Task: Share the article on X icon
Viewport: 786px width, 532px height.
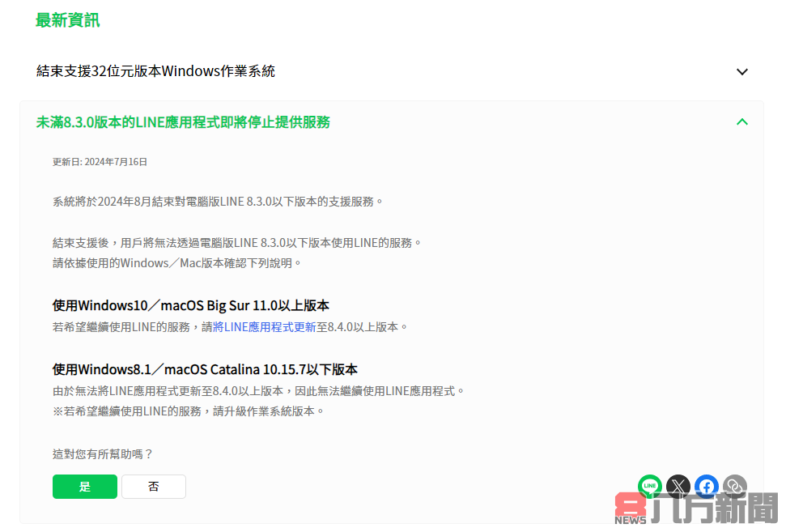Action: coord(678,486)
